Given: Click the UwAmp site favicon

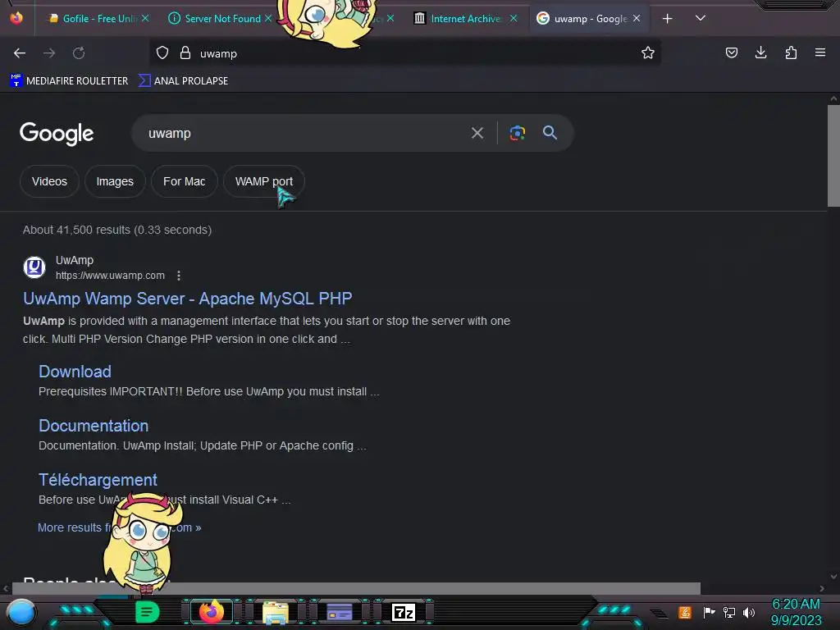Looking at the screenshot, I should coord(34,267).
